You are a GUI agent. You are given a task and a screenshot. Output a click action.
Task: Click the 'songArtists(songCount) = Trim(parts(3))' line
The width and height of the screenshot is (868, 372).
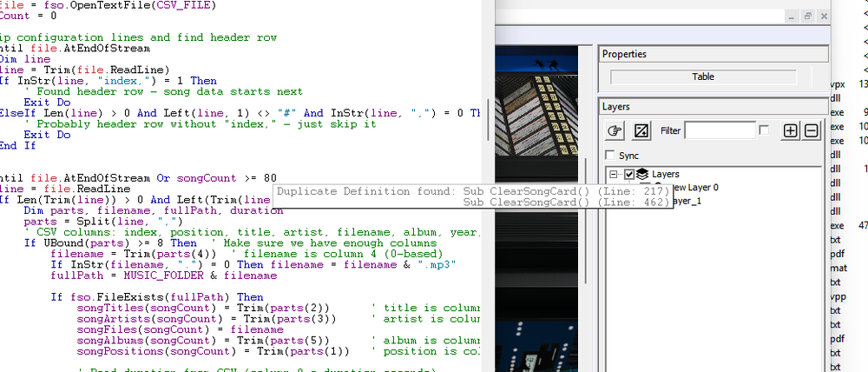pos(207,319)
